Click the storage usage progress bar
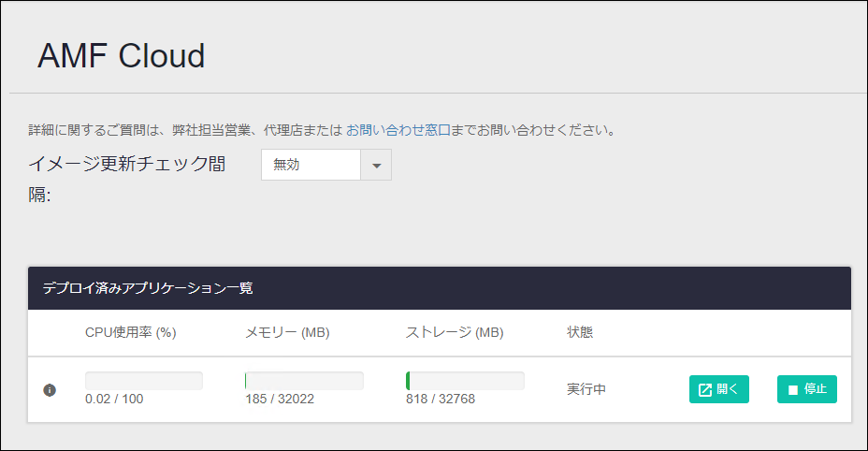The width and height of the screenshot is (868, 451). point(465,381)
